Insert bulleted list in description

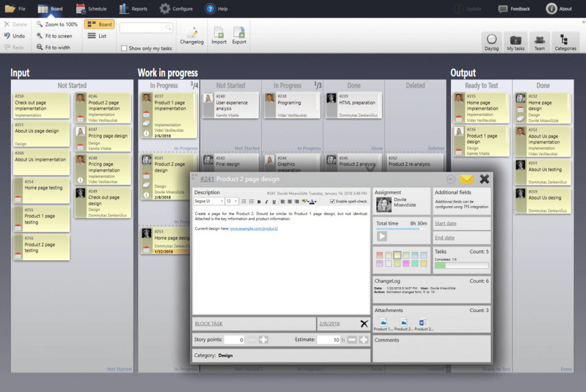(244, 201)
